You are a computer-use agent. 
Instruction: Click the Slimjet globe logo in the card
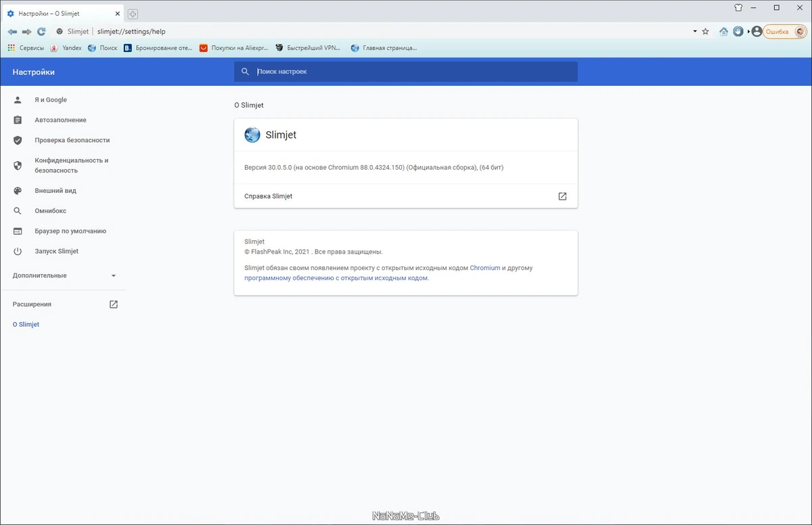[252, 135]
